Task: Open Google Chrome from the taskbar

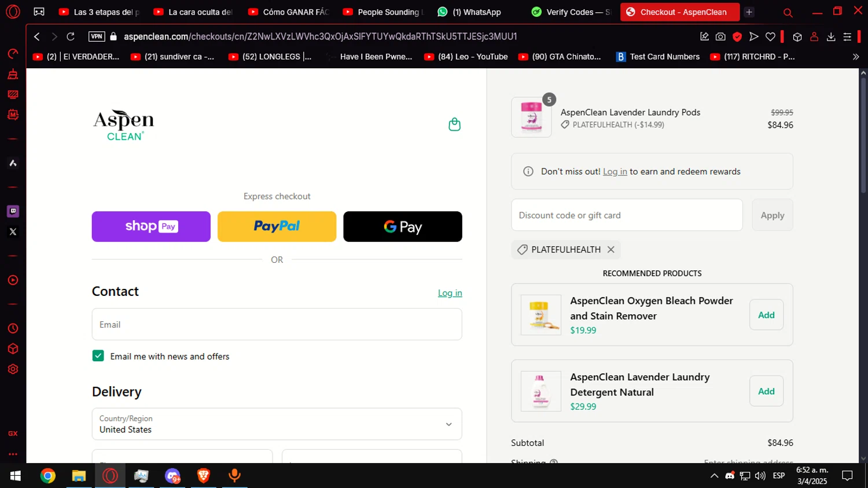Action: pyautogui.click(x=48, y=476)
